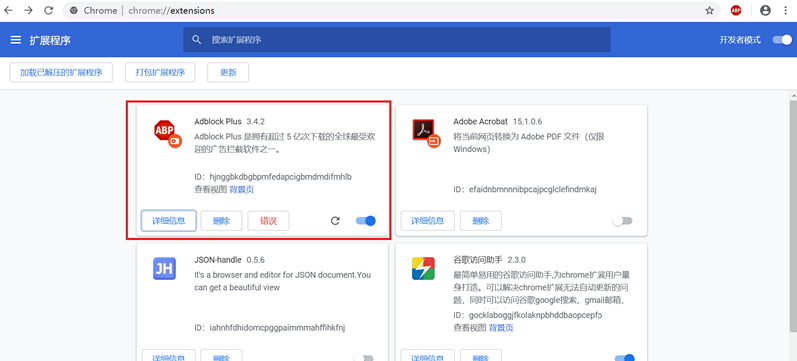Enable the Adobe Acrobat extension toggle
Image resolution: width=797 pixels, height=361 pixels.
click(x=622, y=221)
